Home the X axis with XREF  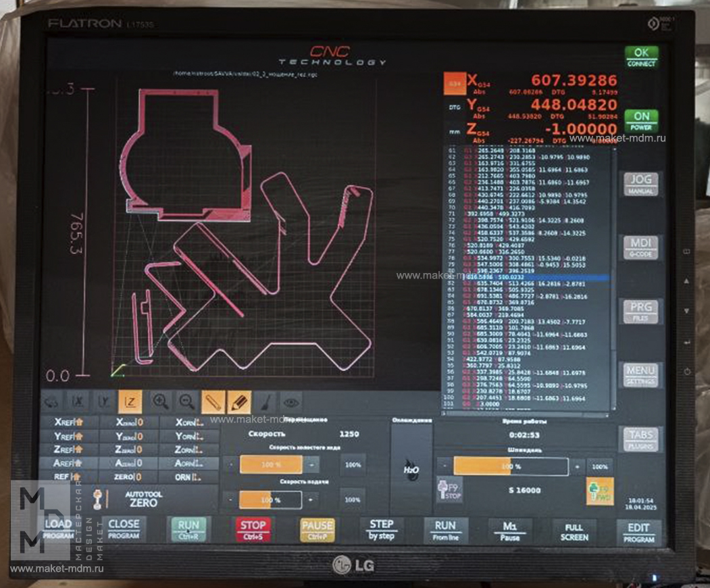(x=69, y=422)
